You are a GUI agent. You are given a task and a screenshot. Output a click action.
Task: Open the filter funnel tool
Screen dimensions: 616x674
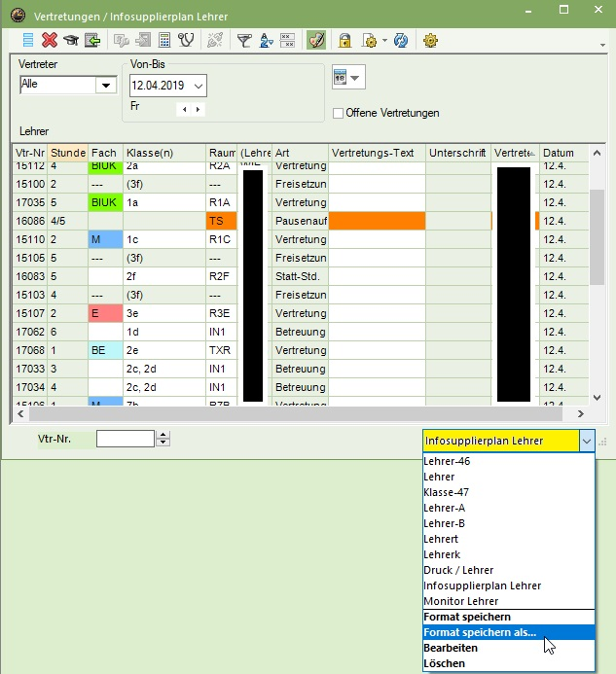click(244, 40)
